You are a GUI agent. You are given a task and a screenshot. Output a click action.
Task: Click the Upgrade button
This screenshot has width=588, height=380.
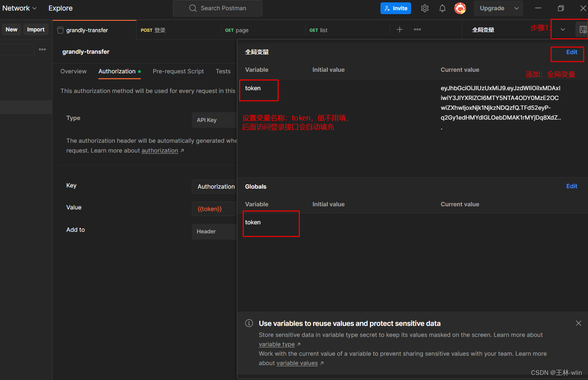pos(492,8)
